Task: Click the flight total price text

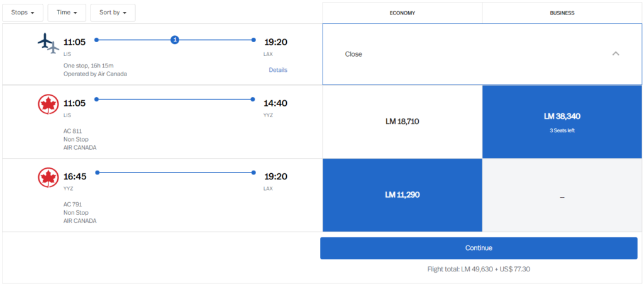Action: [x=479, y=270]
